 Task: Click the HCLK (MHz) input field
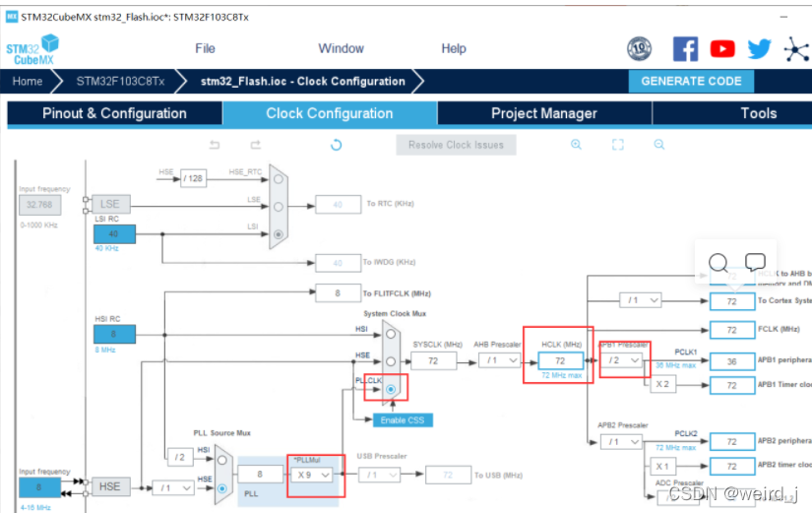click(560, 360)
